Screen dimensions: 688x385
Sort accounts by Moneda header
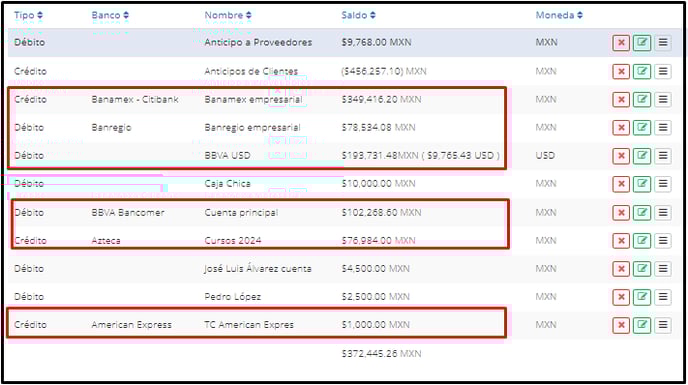[559, 15]
